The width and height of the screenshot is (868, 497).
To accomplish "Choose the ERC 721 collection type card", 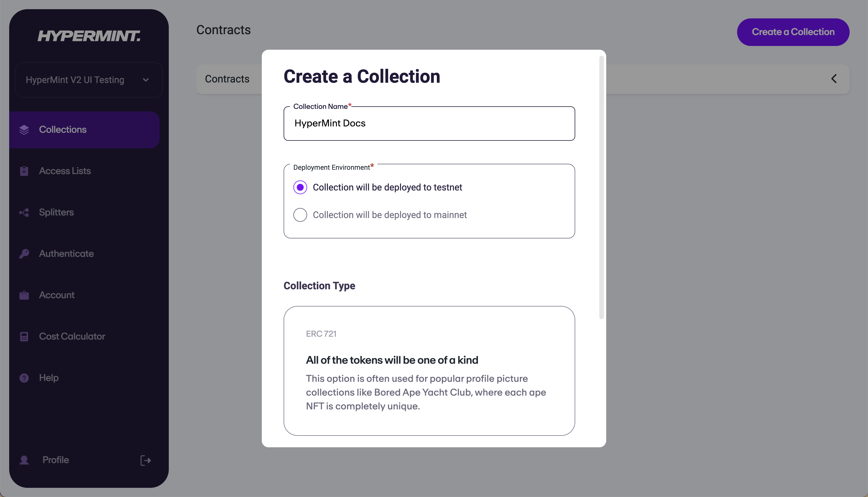I will 429,371.
